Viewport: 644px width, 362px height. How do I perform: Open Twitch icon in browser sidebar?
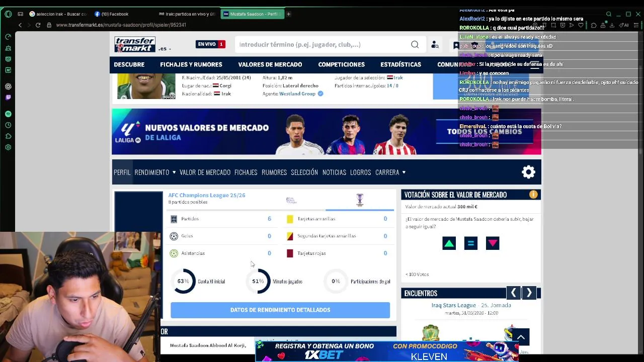coord(8,98)
